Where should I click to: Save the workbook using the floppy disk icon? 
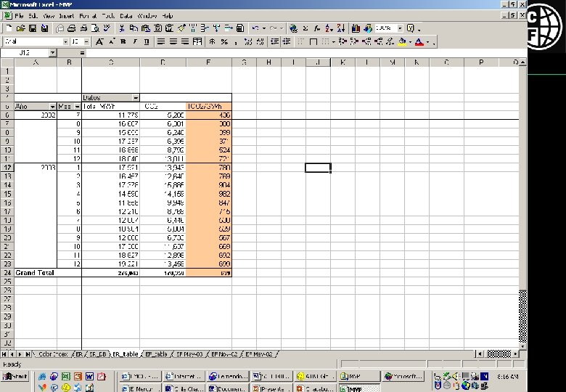pos(33,28)
